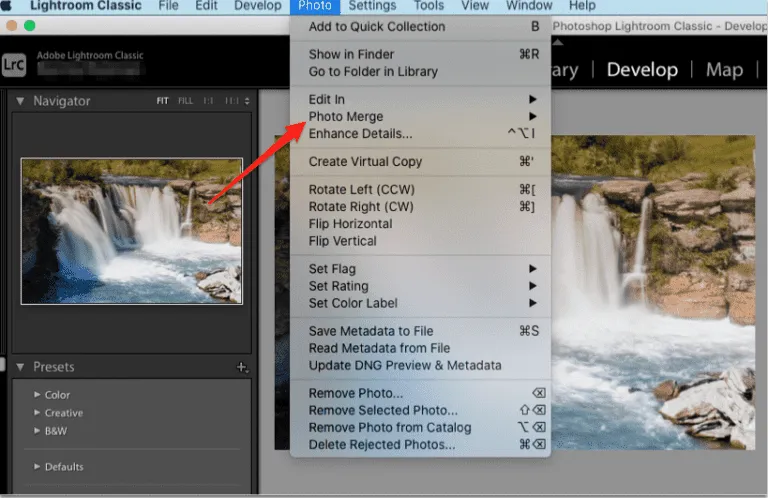Close the open Photo menu
768x498 pixels.
pyautogui.click(x=314, y=6)
